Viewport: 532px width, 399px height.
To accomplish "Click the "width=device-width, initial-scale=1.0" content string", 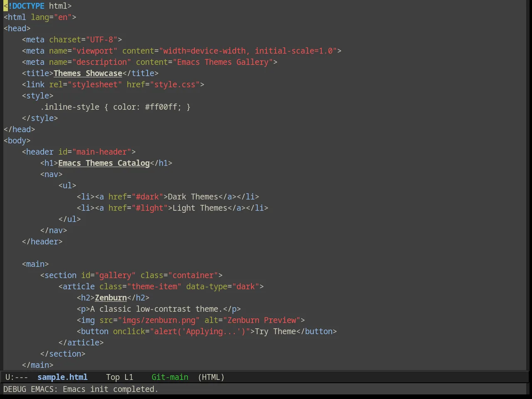I will 248,51.
